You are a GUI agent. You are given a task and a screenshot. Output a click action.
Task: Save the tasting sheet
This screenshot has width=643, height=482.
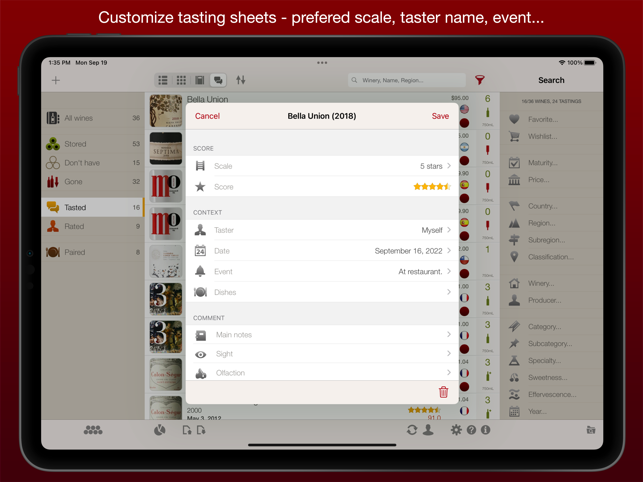tap(440, 116)
